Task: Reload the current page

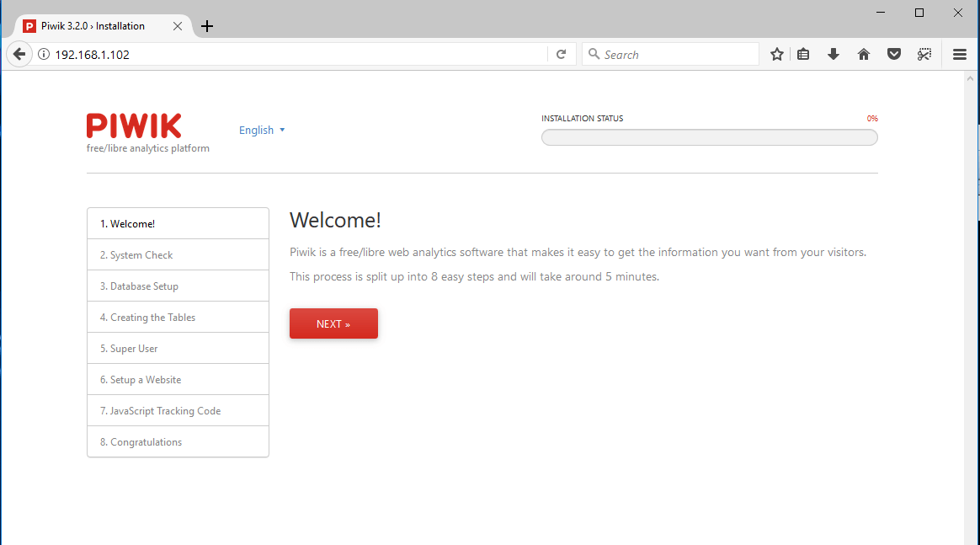Action: [x=562, y=55]
